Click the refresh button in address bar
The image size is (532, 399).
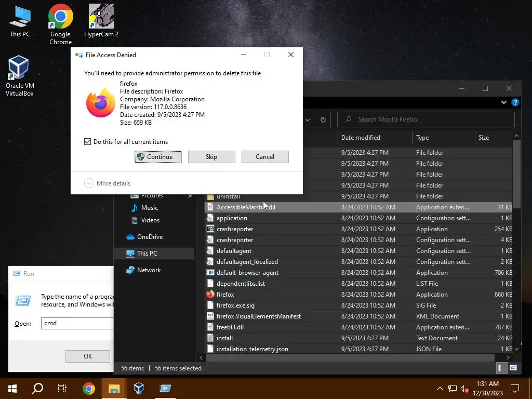coord(323,119)
